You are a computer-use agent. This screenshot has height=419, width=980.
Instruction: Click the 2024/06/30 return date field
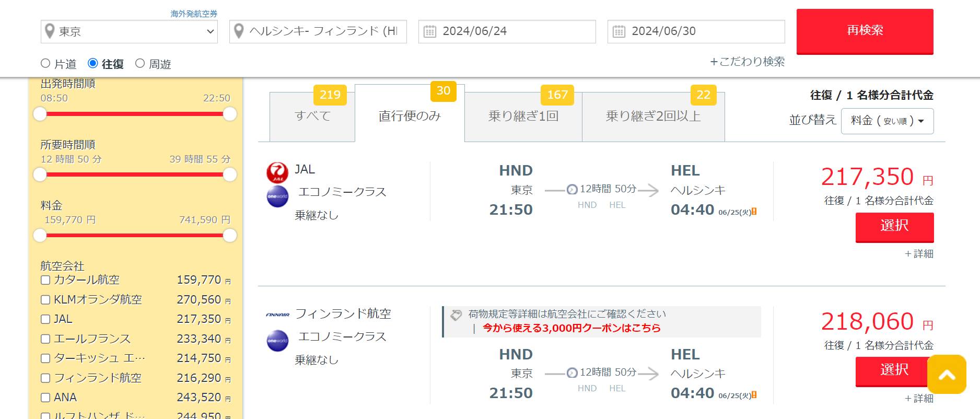[x=696, y=31]
